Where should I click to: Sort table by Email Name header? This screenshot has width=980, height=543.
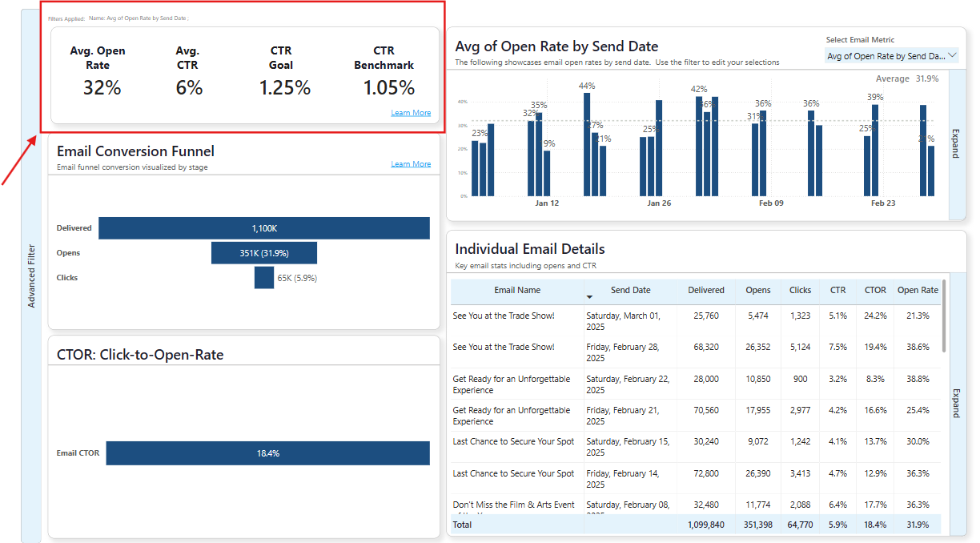pyautogui.click(x=517, y=290)
